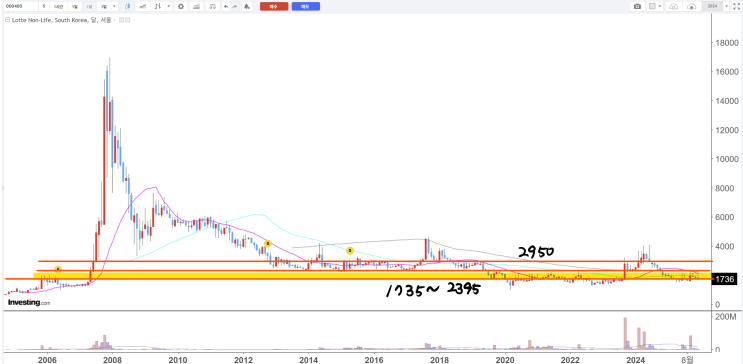Click the compare symbols icon
This screenshot has height=364, width=743.
[x=157, y=7]
